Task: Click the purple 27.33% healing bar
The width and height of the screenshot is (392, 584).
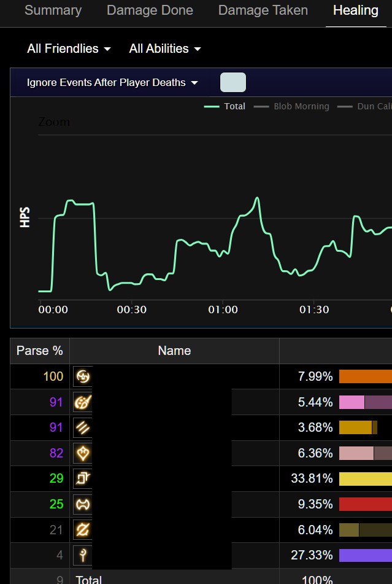Action: (x=365, y=555)
